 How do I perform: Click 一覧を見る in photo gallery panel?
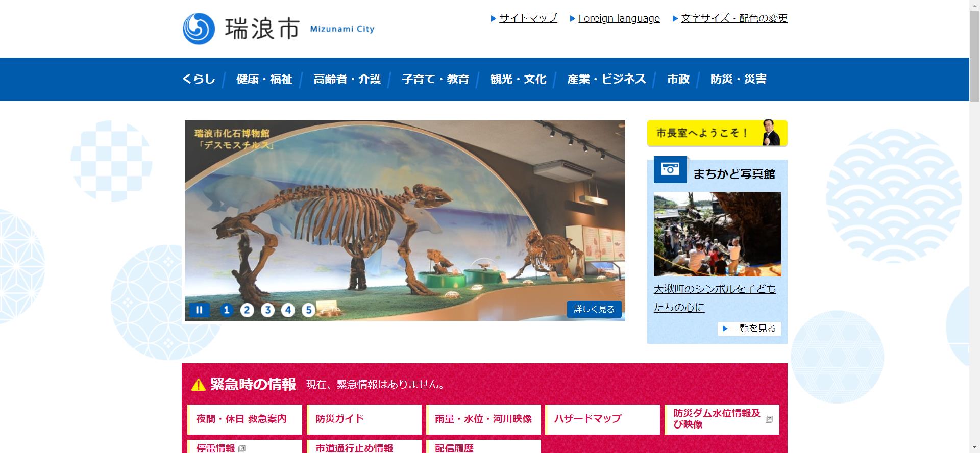(x=749, y=329)
